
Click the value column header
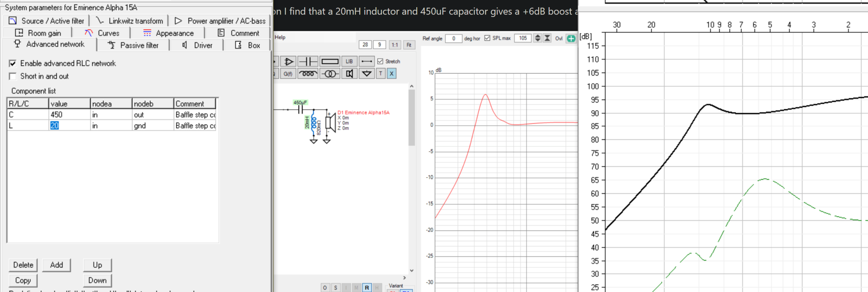click(70, 104)
